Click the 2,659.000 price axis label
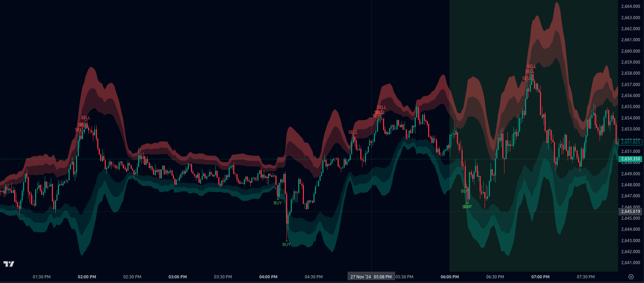 click(631, 62)
